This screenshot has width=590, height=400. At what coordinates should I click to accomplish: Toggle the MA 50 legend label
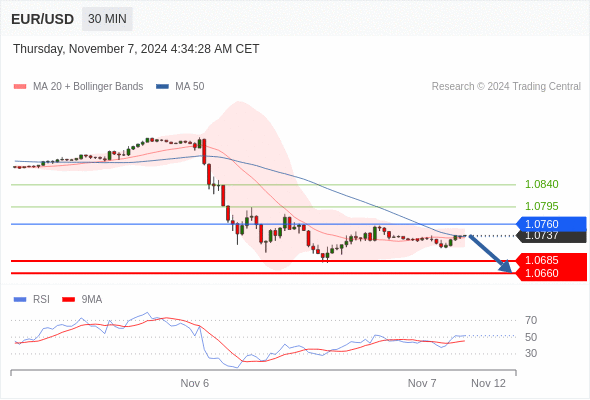click(x=190, y=87)
